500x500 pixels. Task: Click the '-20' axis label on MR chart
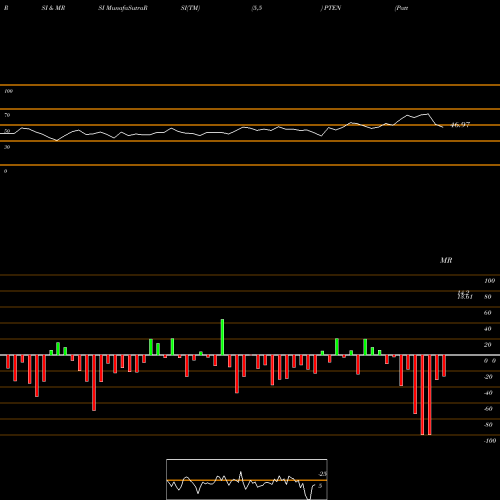click(488, 377)
